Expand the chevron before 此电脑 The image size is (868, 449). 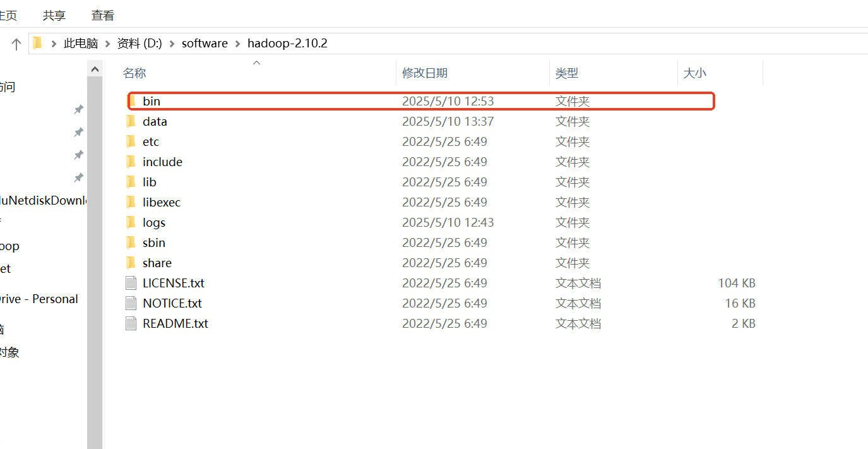coord(54,44)
